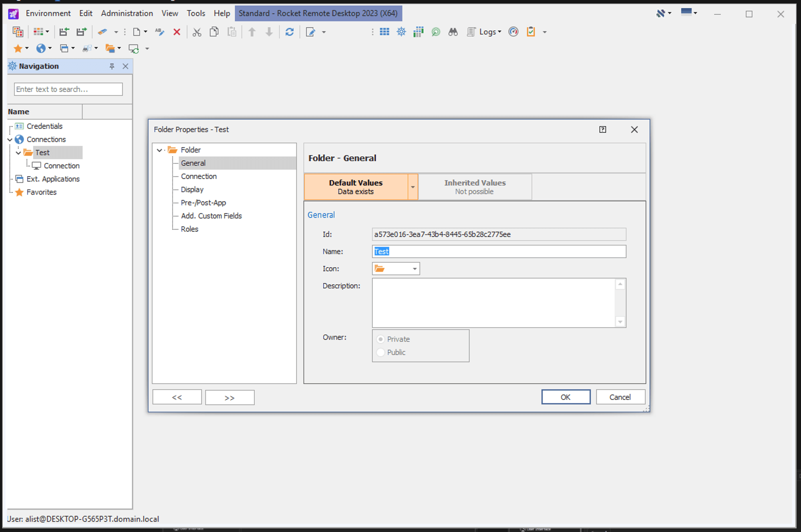Viewport: 801px width, 532px height.
Task: Click the Rename (AB pencil) icon
Action: pyautogui.click(x=160, y=32)
